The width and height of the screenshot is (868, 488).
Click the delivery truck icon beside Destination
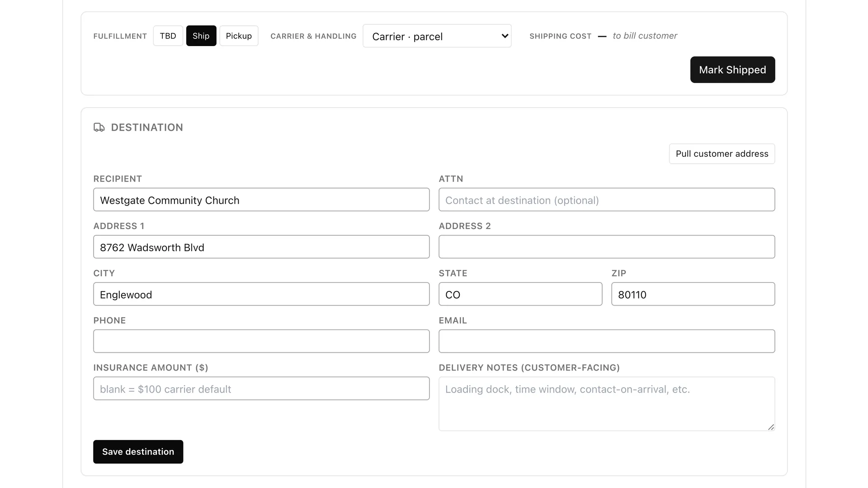tap(99, 127)
